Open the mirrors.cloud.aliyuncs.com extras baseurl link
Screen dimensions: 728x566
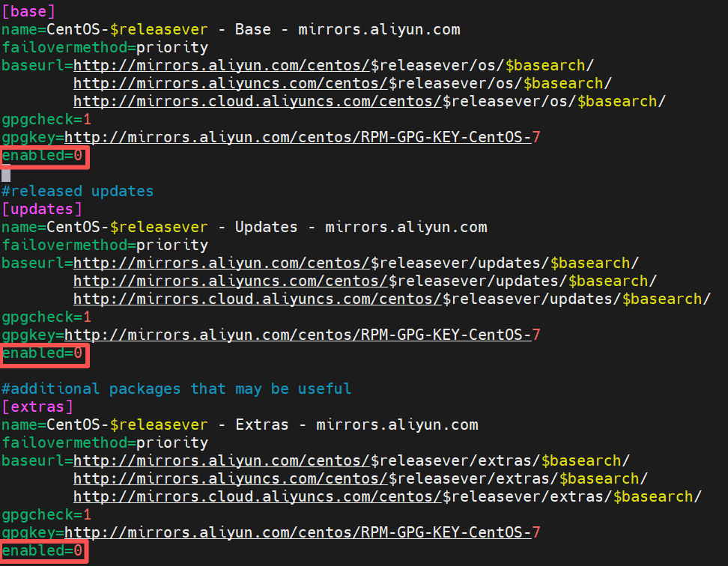(x=387, y=497)
